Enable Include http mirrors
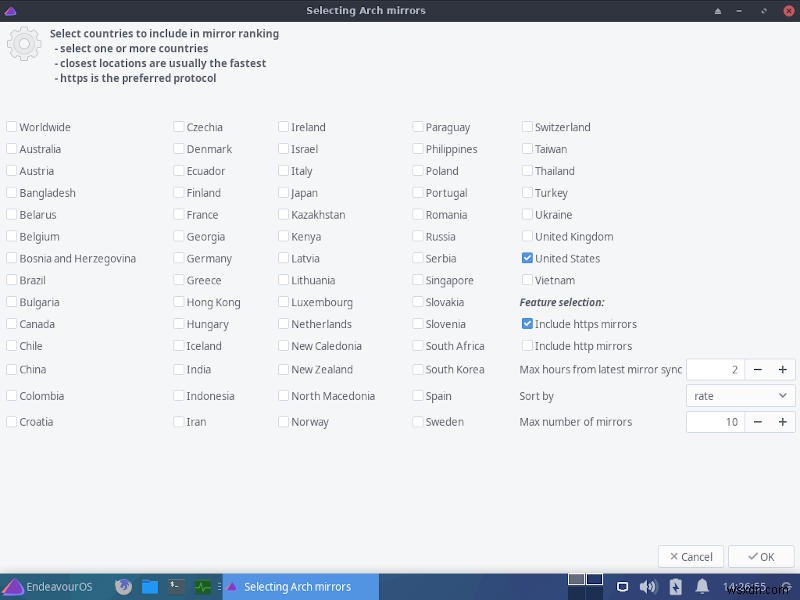800x600 pixels. [x=527, y=346]
